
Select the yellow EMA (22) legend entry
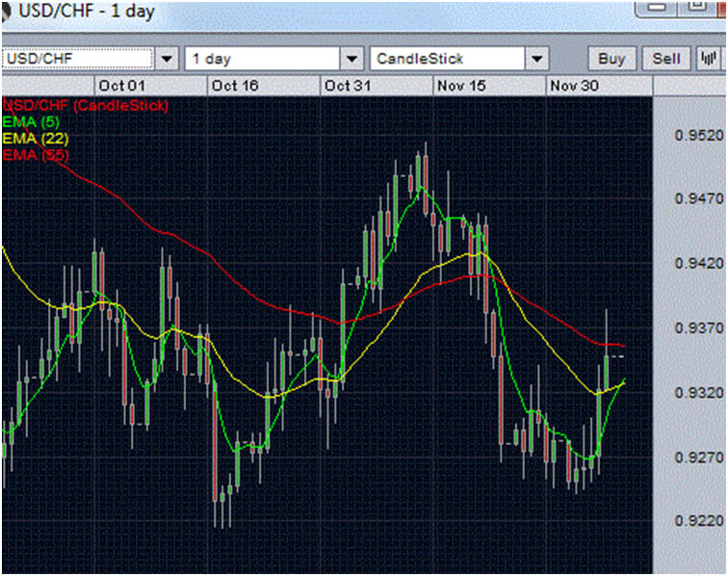pyautogui.click(x=36, y=138)
